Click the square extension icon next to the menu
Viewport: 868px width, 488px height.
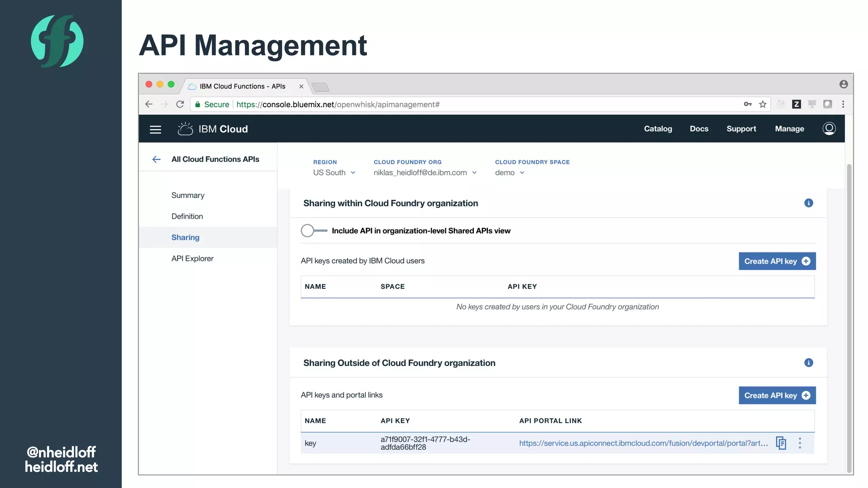coord(827,104)
